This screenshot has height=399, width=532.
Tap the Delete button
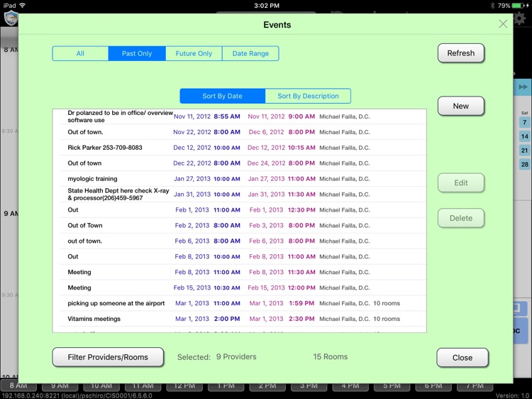[461, 218]
